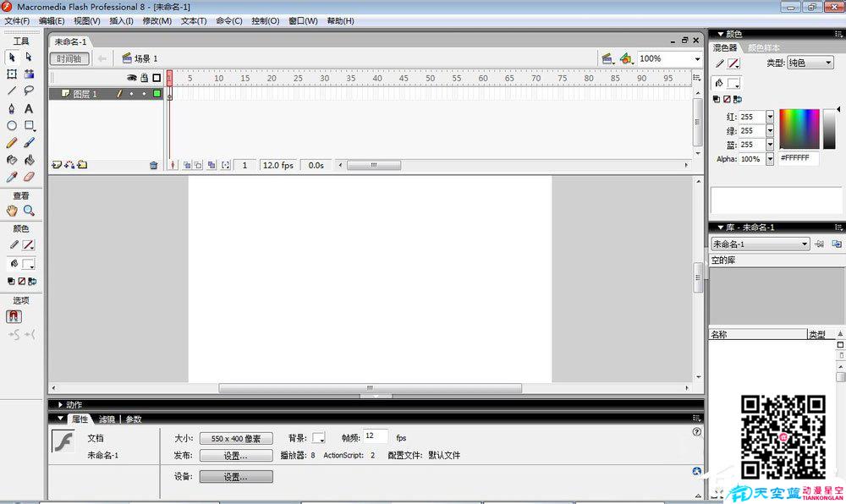This screenshot has height=504, width=846.
Task: Open the 类型 纯色 fill type dropdown
Action: [x=810, y=63]
